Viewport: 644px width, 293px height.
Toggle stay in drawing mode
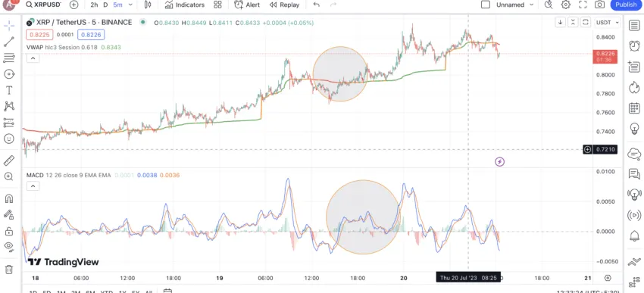point(9,214)
